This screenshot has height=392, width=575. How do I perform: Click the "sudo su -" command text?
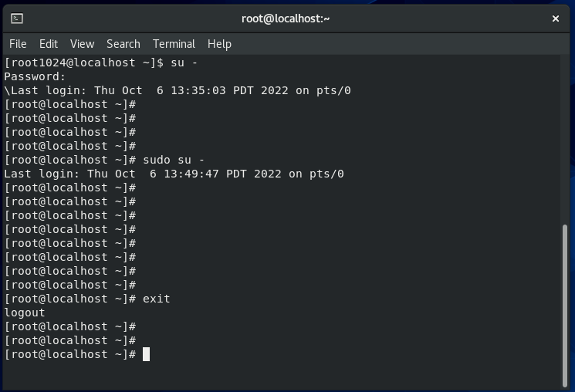174,160
